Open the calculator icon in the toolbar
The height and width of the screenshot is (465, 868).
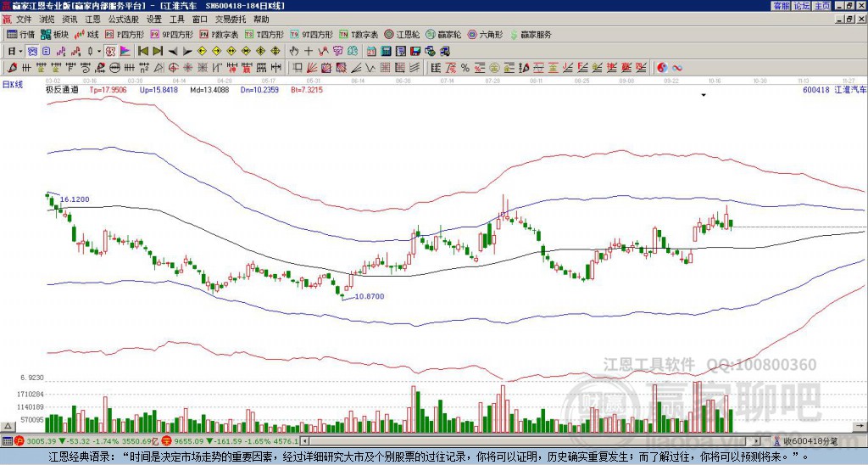386,52
